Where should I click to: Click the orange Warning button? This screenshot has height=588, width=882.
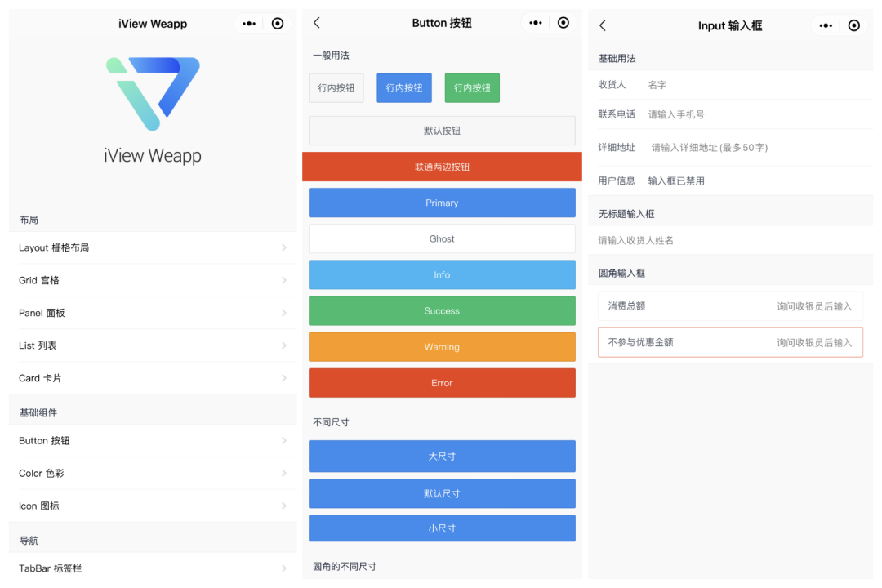(x=442, y=346)
